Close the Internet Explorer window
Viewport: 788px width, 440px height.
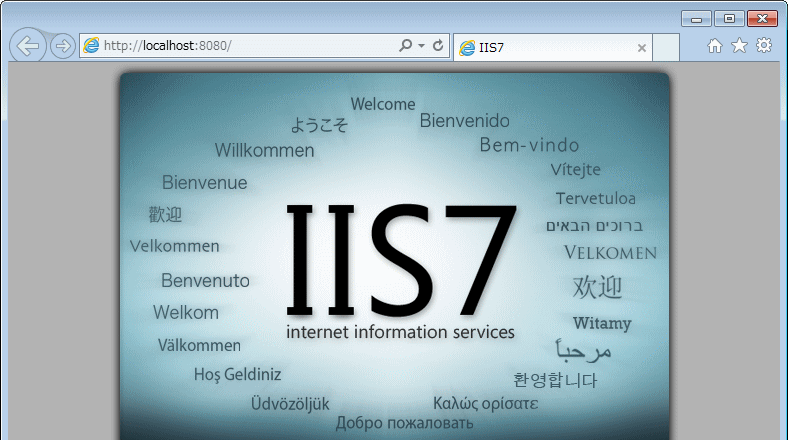762,19
